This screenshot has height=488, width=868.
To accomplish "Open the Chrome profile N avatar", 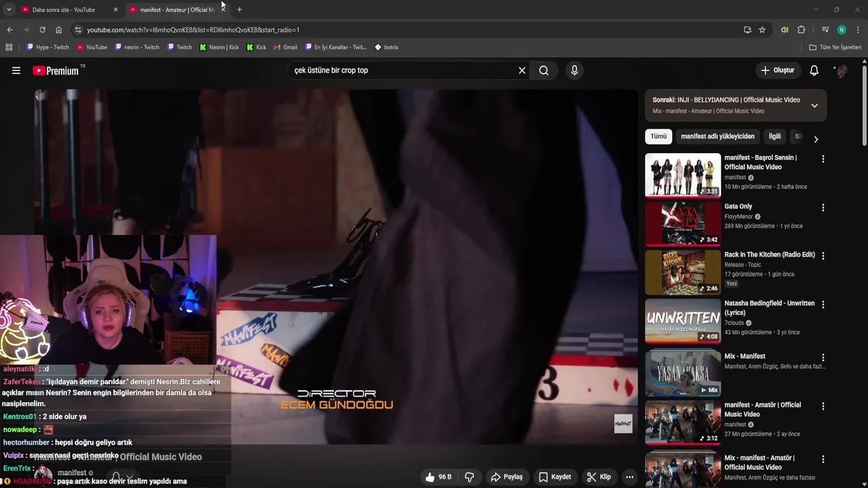I will [x=842, y=30].
